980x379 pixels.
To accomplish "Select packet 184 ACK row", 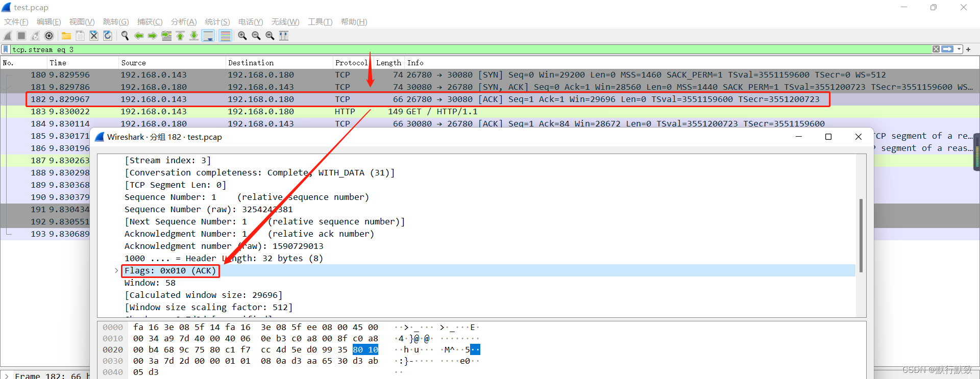I will point(490,124).
